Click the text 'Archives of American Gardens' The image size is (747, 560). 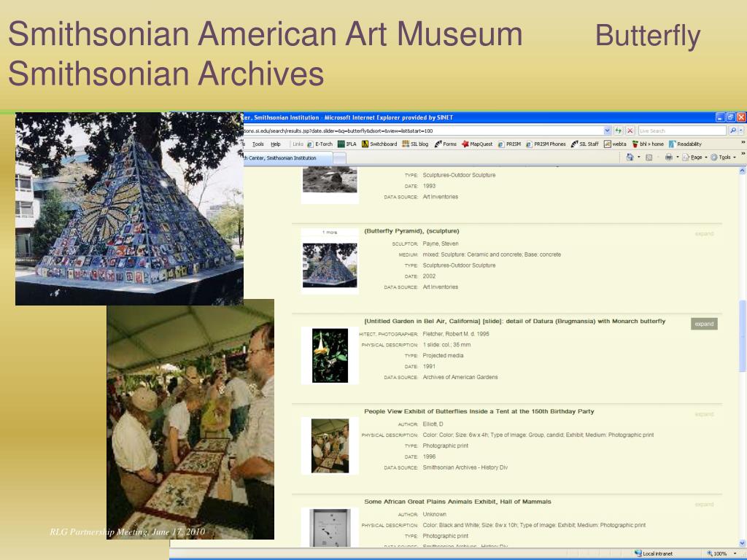(460, 377)
